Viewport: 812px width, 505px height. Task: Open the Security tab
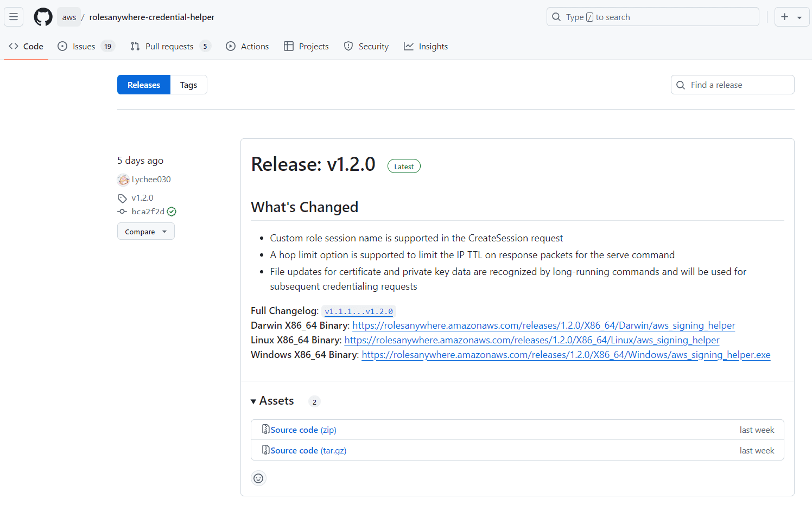tap(366, 47)
